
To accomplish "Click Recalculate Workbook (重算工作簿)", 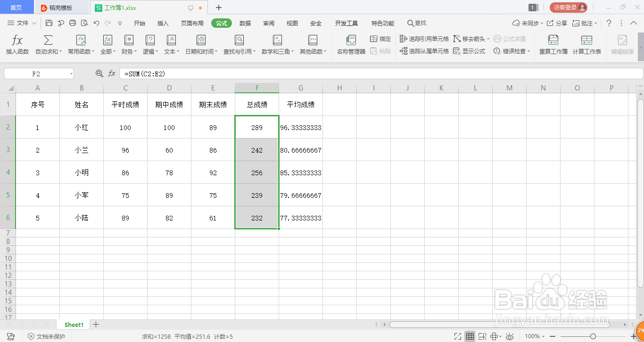I will point(553,45).
